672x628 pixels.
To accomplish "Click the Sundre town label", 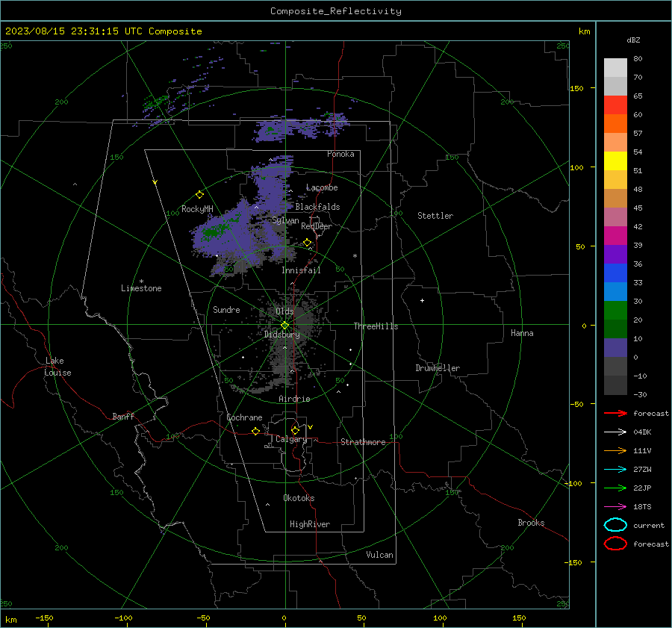I will click(226, 309).
